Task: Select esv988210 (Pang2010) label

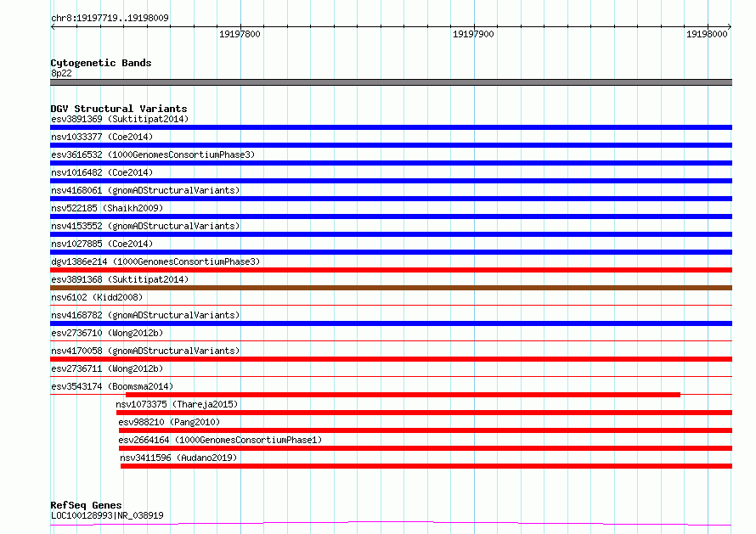Action: [x=169, y=422]
